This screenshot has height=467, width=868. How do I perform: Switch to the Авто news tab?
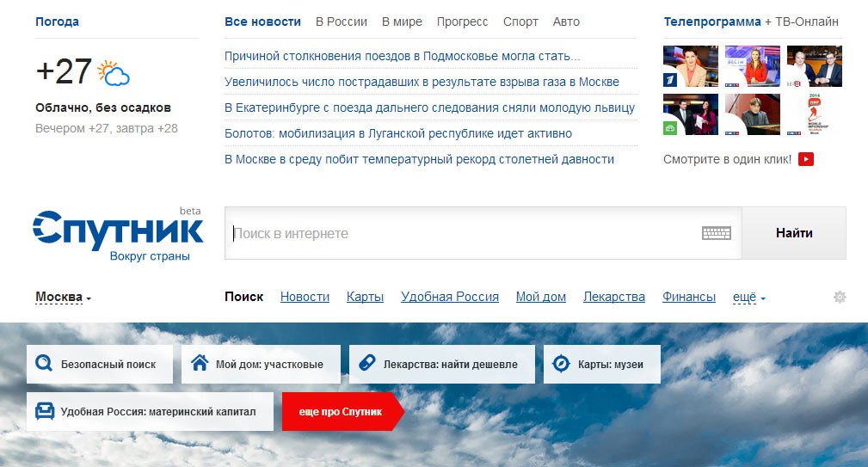pyautogui.click(x=566, y=22)
